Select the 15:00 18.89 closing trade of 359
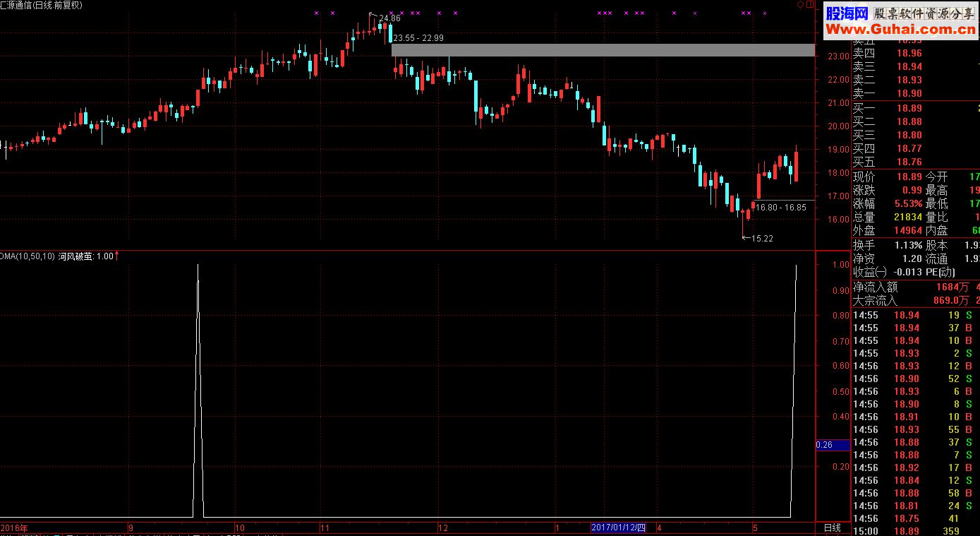 [916, 531]
